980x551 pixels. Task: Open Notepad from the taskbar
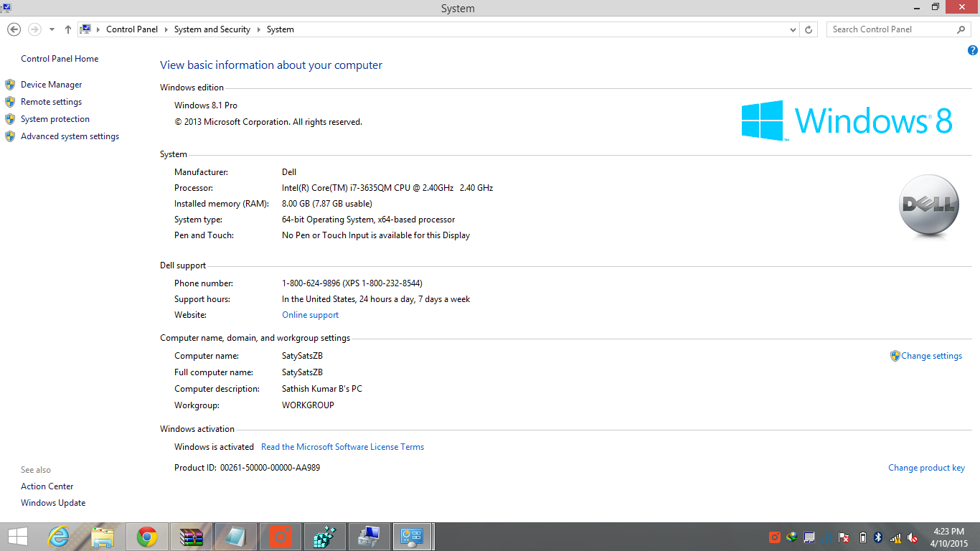236,537
